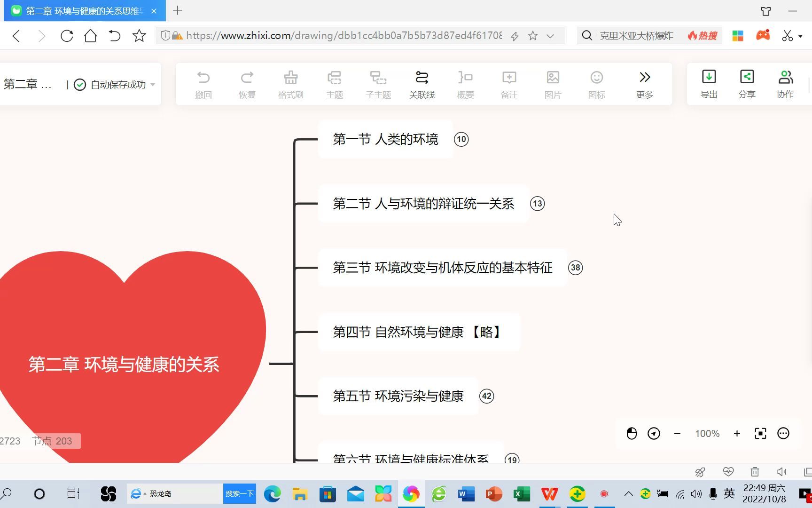Select node 第二节 人与环境的辩证统一关系
812x508 pixels.
[423, 204]
